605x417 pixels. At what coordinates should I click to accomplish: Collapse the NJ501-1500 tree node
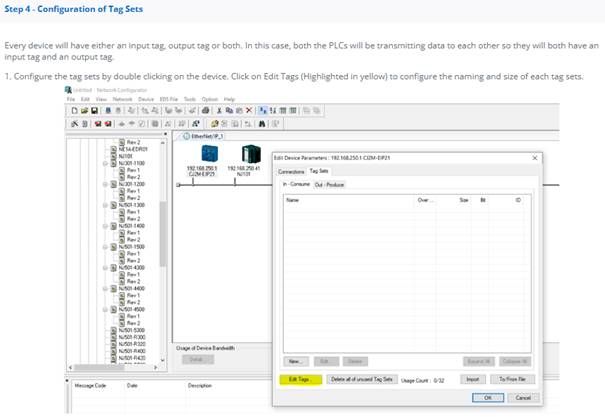pyautogui.click(x=105, y=246)
